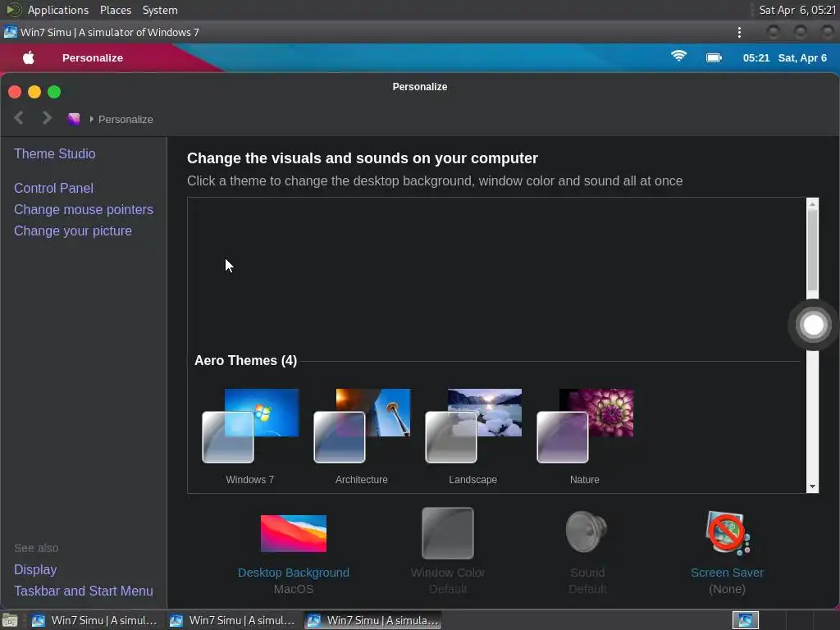
Task: Open the Applications menu
Action: point(58,10)
